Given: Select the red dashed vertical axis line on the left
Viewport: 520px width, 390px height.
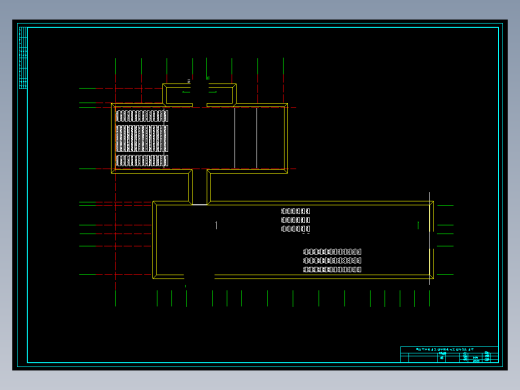Looking at the screenshot, I should click(116, 182).
